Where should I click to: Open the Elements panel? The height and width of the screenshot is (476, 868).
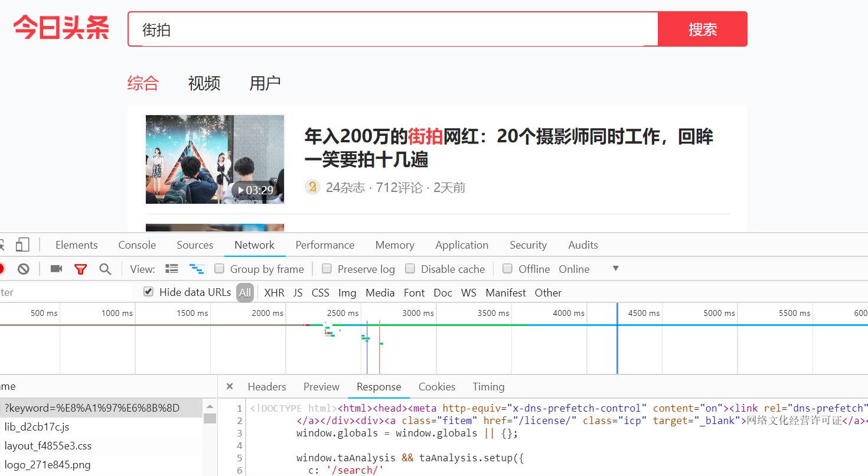click(x=77, y=245)
